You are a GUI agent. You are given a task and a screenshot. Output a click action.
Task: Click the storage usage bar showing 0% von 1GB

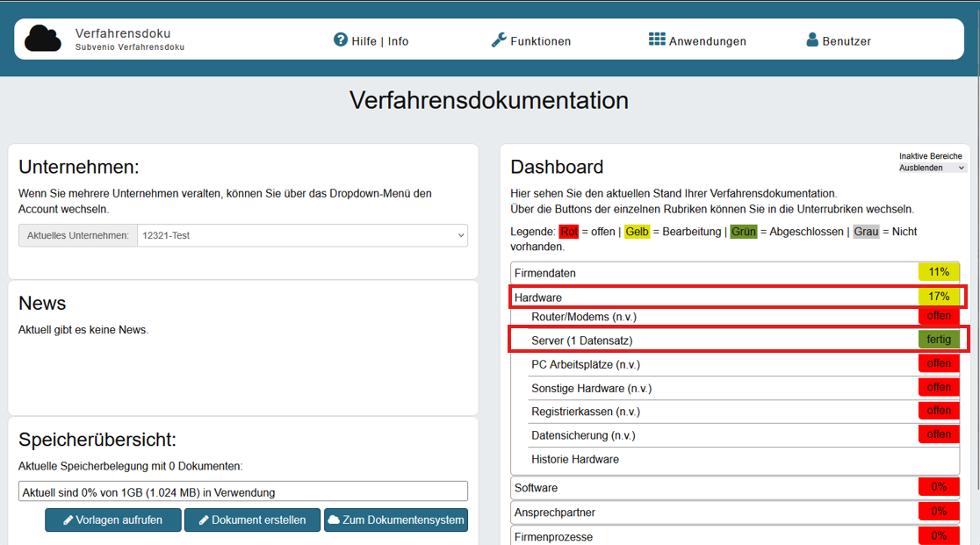tap(243, 491)
